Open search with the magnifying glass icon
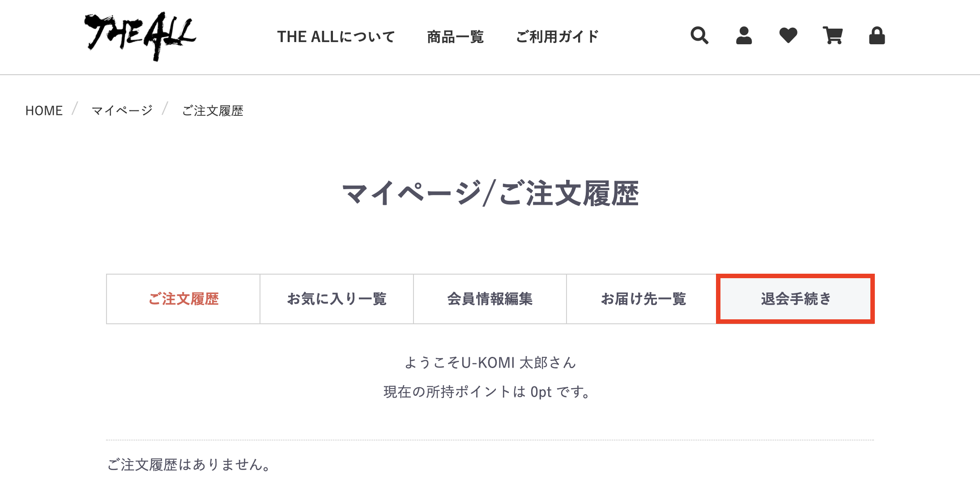 pyautogui.click(x=699, y=35)
